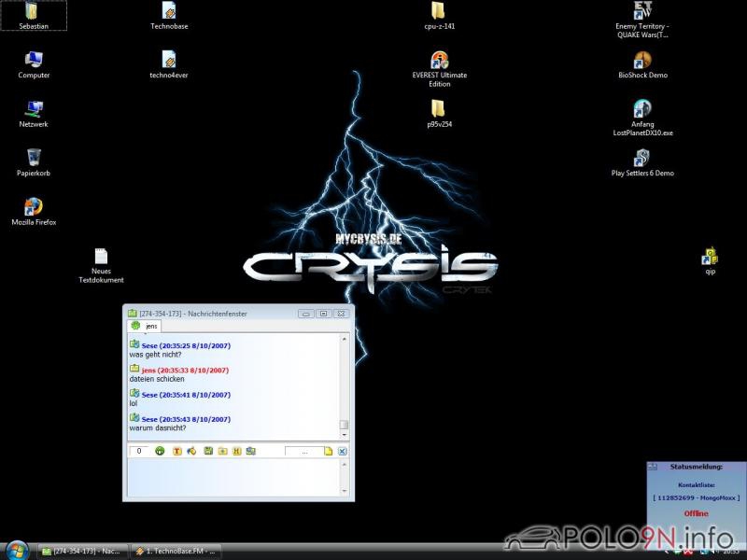Screen dimensions: 747x560
Task: Click the yellow note page icon
Action: (329, 451)
